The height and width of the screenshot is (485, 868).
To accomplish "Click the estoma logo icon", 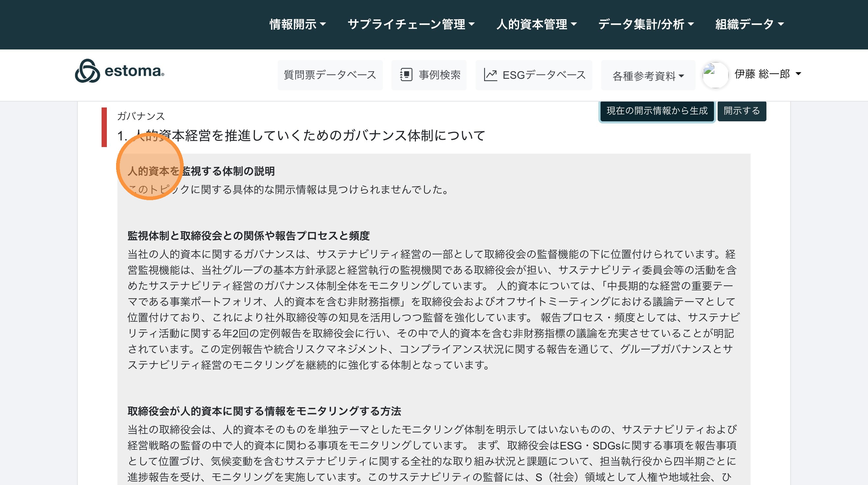I will click(x=87, y=71).
